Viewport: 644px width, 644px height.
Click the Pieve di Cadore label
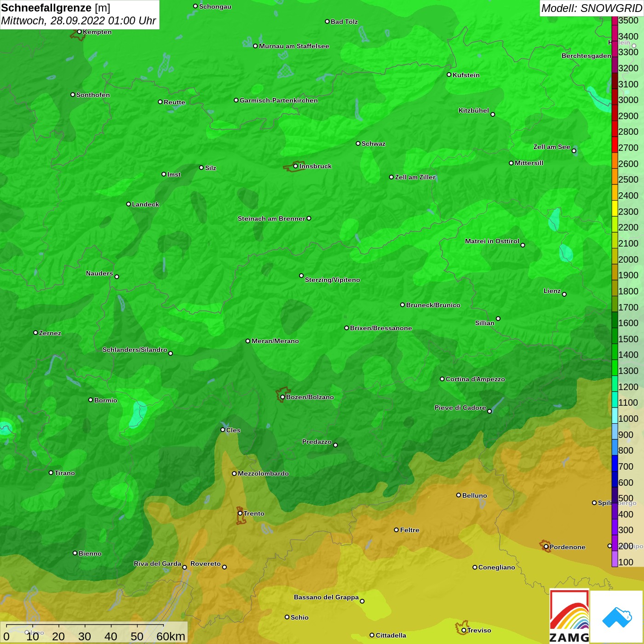coord(460,408)
